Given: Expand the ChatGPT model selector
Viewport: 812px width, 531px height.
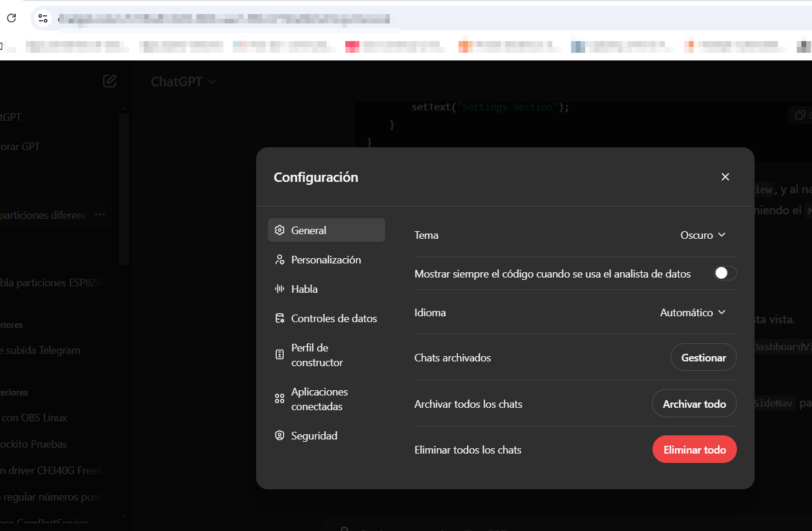Looking at the screenshot, I should [x=183, y=82].
